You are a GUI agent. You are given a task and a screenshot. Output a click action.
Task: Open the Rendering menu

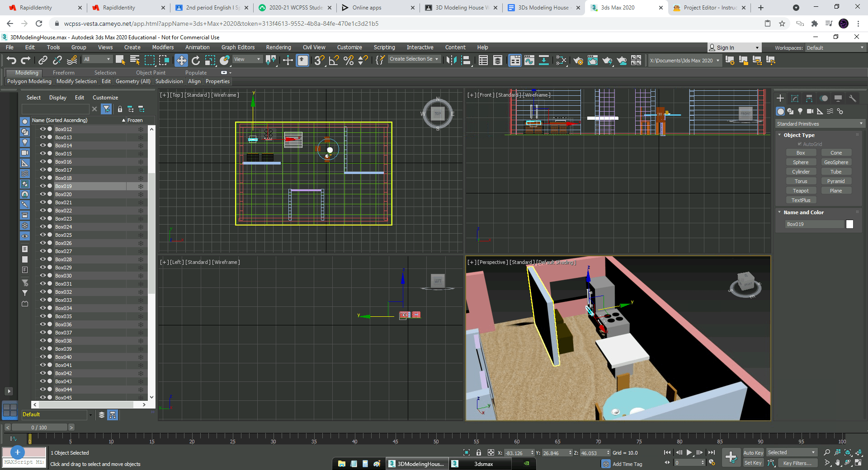(278, 47)
